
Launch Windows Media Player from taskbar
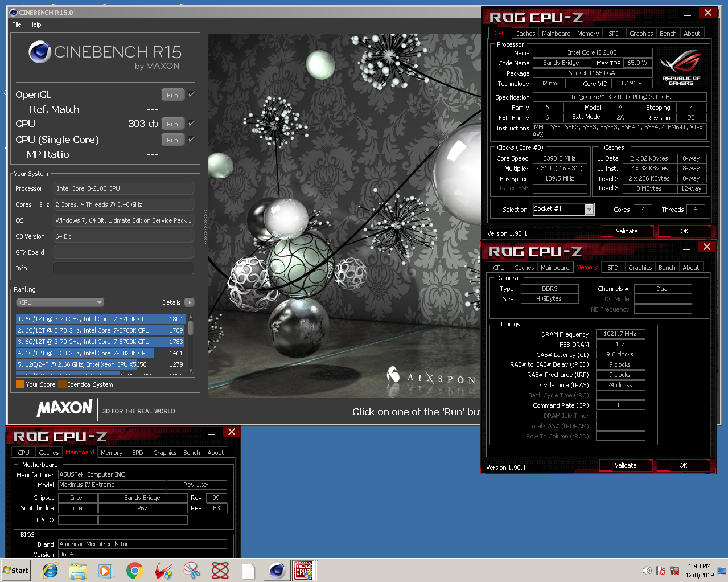coord(106,571)
